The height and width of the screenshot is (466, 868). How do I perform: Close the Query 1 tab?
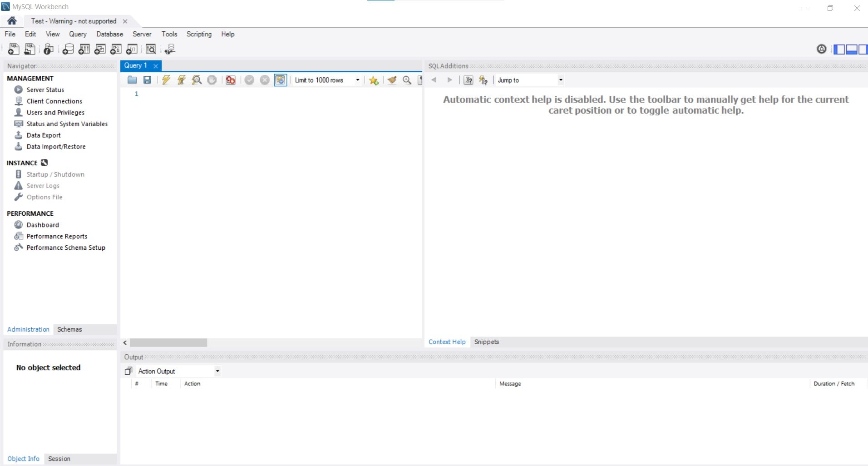[x=156, y=66]
